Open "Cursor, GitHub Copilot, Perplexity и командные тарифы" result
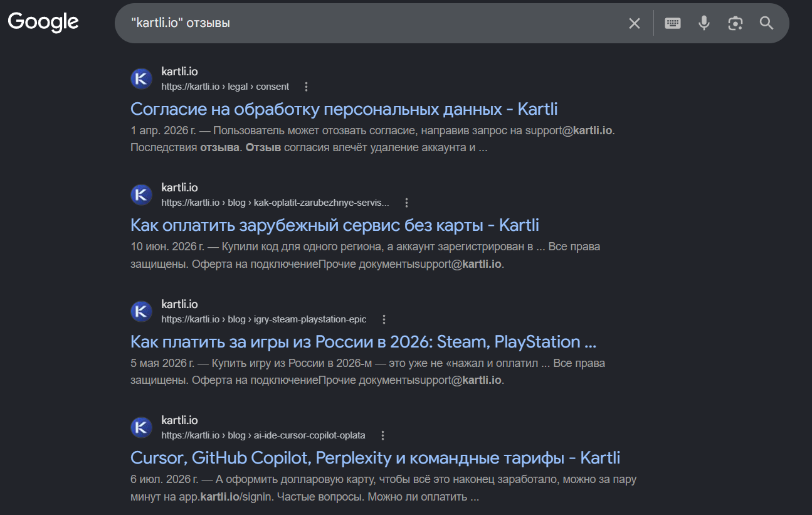The image size is (812, 515). 375,458
